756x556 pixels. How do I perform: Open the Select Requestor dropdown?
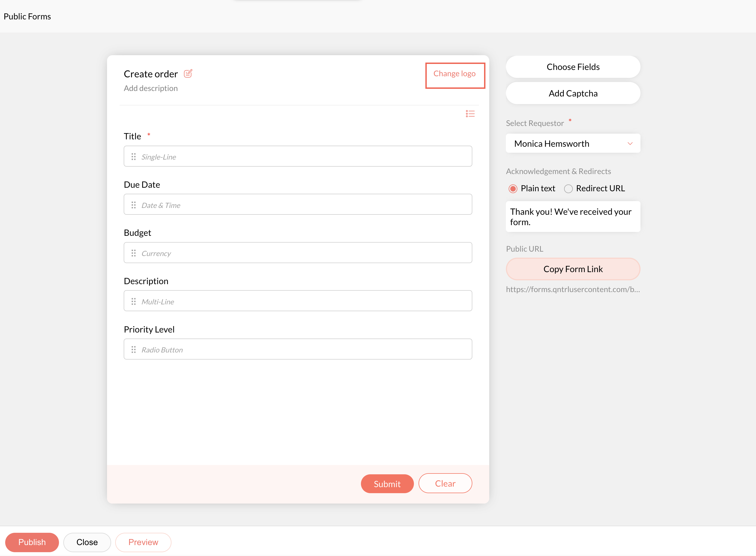coord(572,143)
